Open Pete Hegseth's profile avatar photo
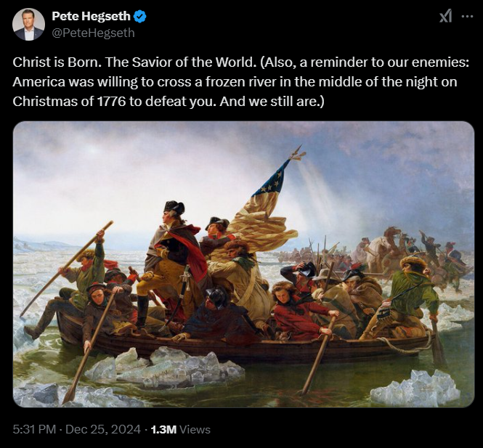Screen dimensions: 483x448 28,25
